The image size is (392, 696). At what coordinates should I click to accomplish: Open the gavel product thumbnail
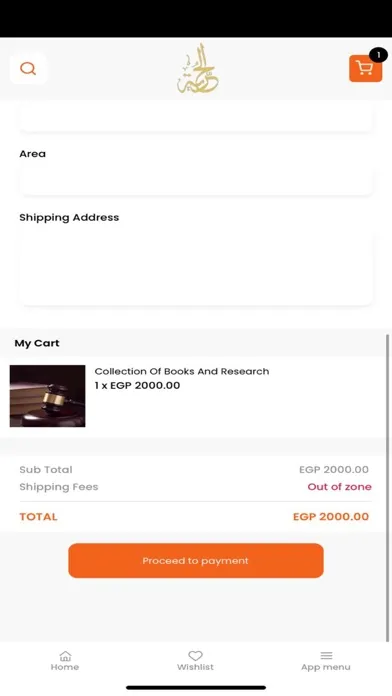click(x=48, y=396)
